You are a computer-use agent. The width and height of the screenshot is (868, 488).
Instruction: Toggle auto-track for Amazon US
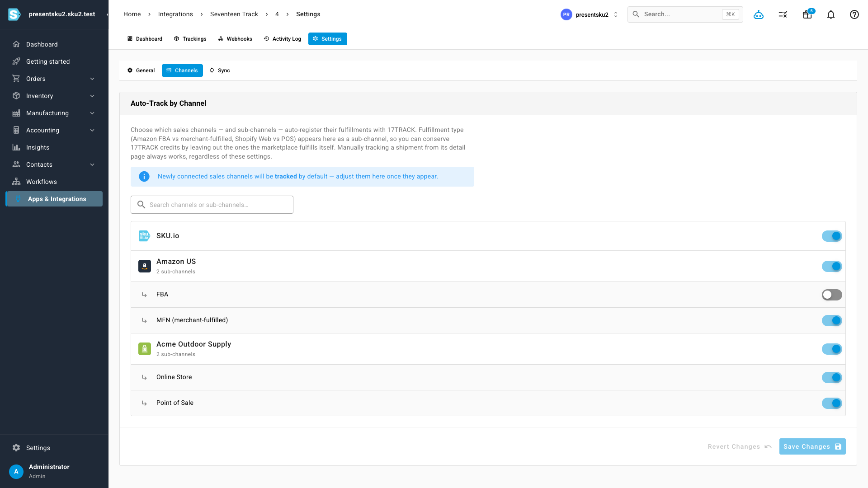(832, 266)
